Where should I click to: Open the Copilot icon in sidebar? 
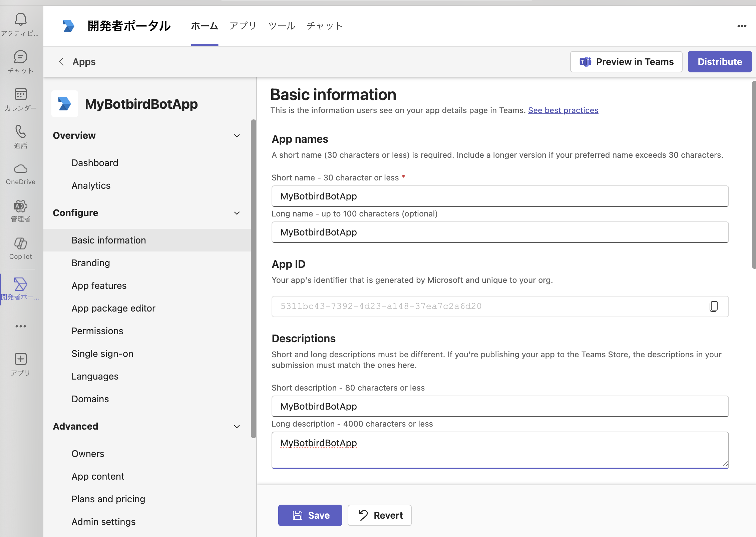point(20,244)
